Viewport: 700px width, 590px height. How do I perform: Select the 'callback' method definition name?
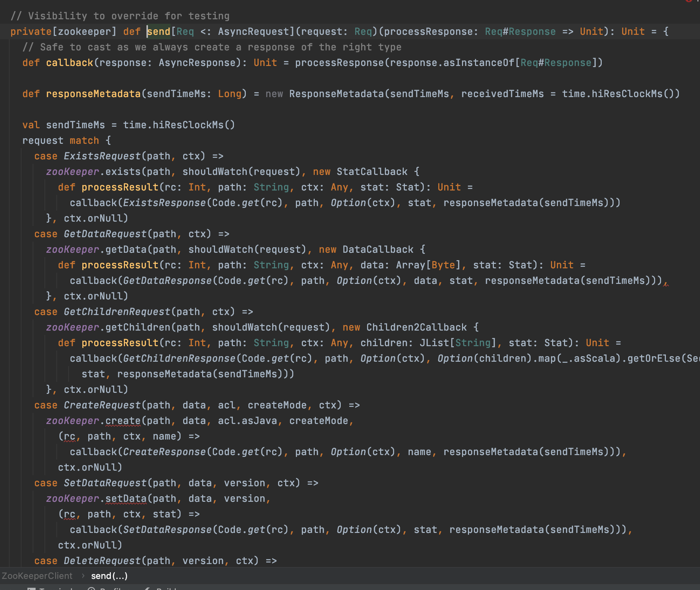[x=70, y=63]
